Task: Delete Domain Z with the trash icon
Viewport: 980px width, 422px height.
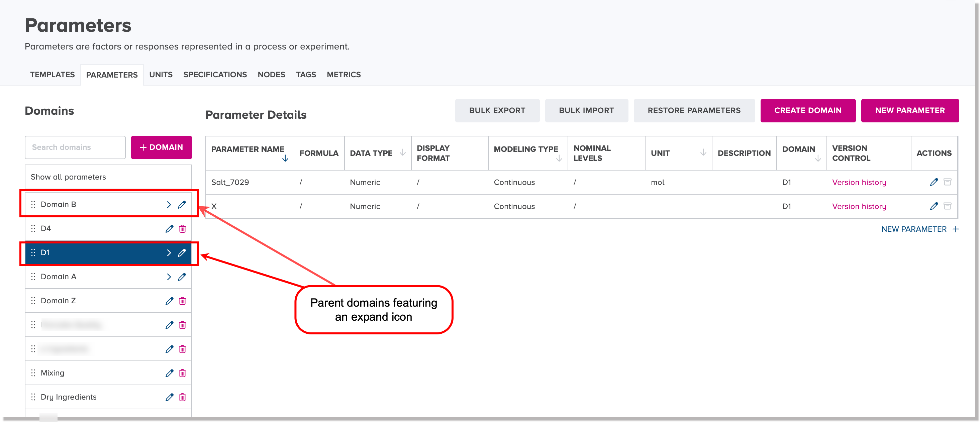Action: [182, 301]
